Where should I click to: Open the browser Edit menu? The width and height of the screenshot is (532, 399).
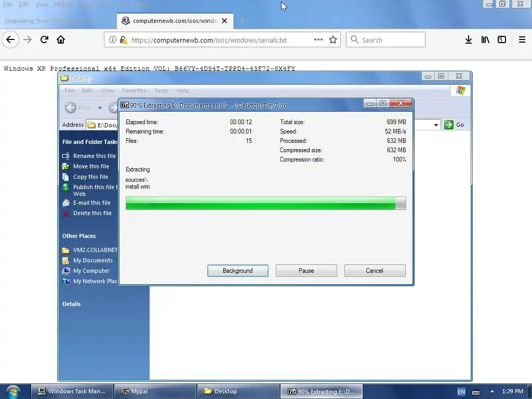coord(23,4)
